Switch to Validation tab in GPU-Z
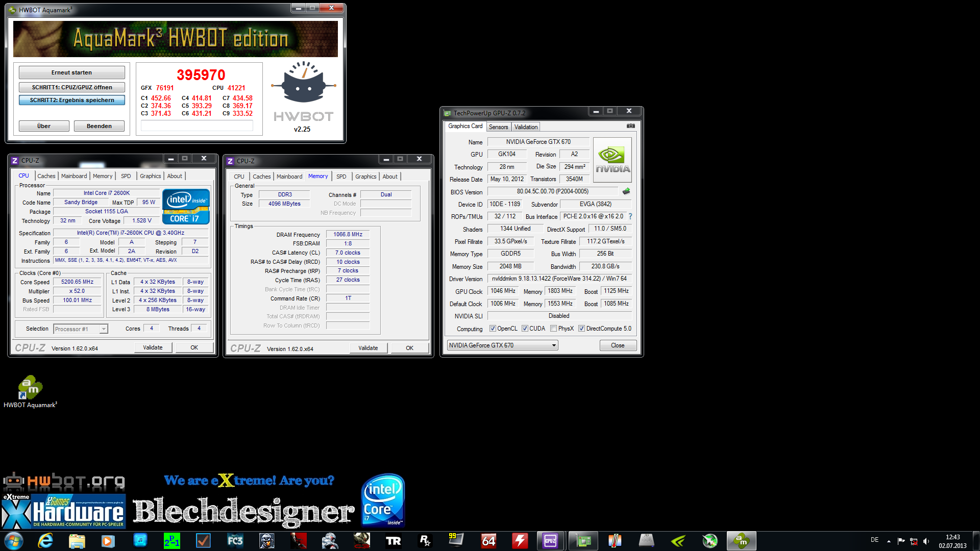Viewport: 980px width, 551px height. tap(526, 127)
